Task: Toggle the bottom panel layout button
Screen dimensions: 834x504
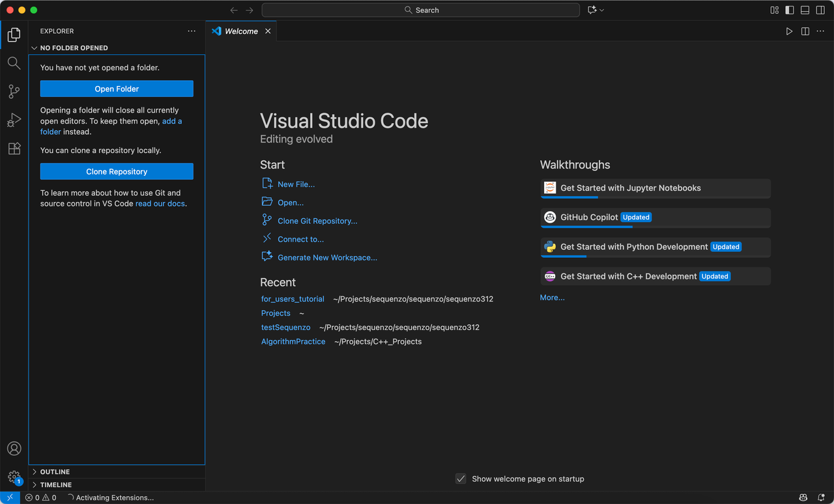Action: [x=805, y=10]
